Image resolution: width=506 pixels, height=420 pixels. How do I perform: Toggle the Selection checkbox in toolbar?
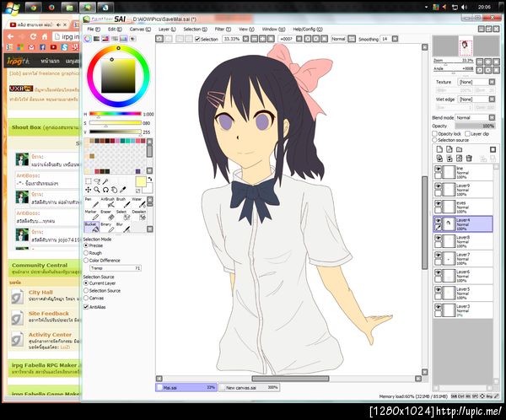(x=197, y=39)
